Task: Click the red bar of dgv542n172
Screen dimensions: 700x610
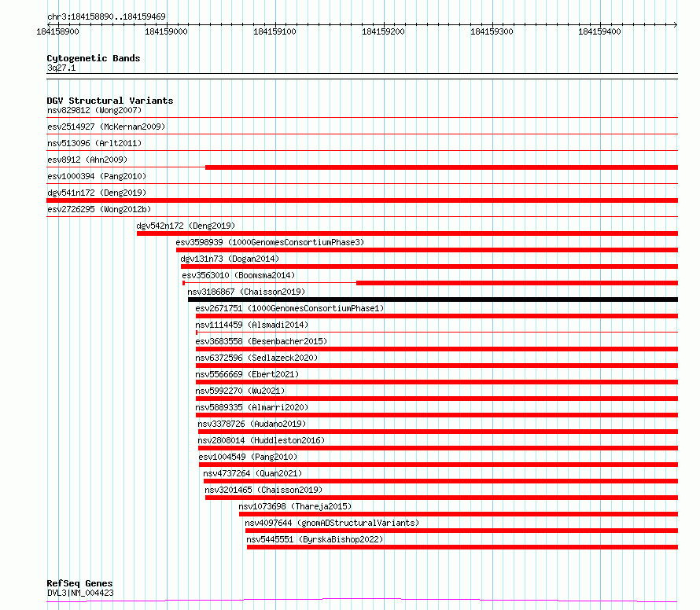Action: click(407, 233)
